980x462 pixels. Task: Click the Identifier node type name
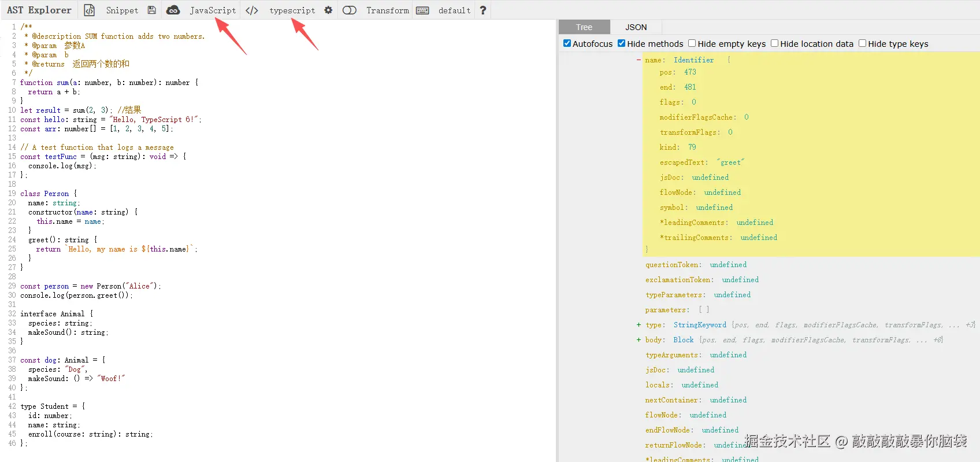pyautogui.click(x=693, y=60)
